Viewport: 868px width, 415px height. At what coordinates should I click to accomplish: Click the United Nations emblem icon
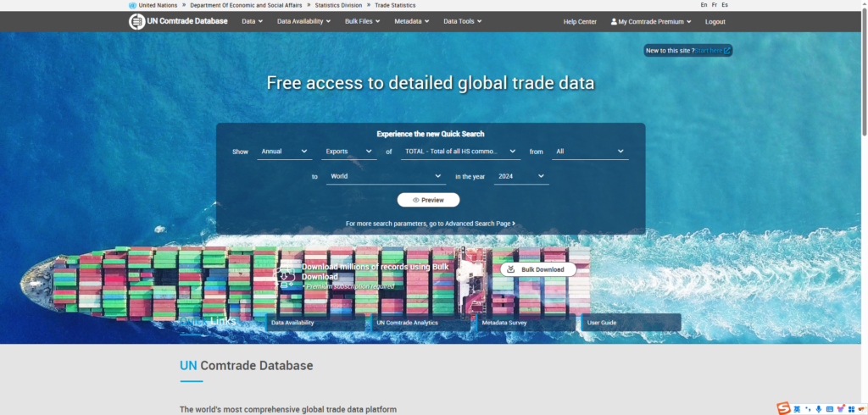(132, 5)
